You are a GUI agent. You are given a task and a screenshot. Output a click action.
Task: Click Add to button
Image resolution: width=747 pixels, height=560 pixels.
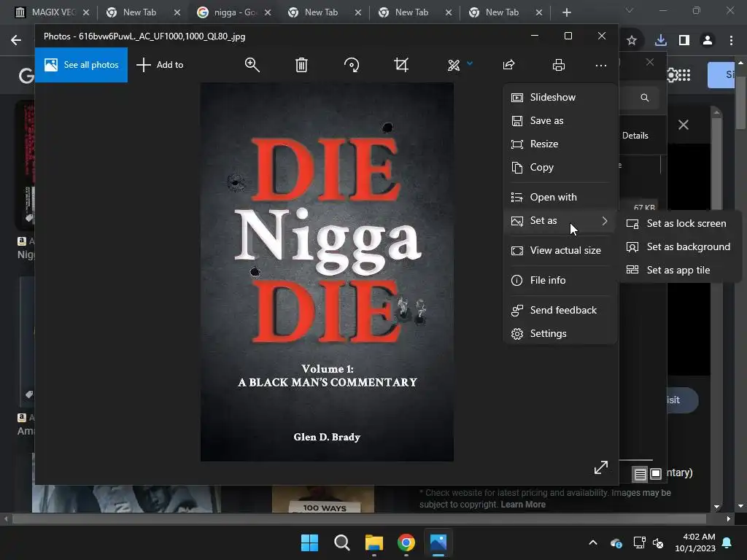pos(160,65)
